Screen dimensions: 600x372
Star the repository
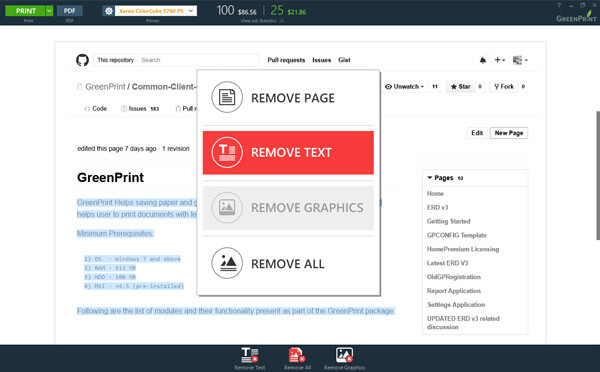(x=460, y=86)
